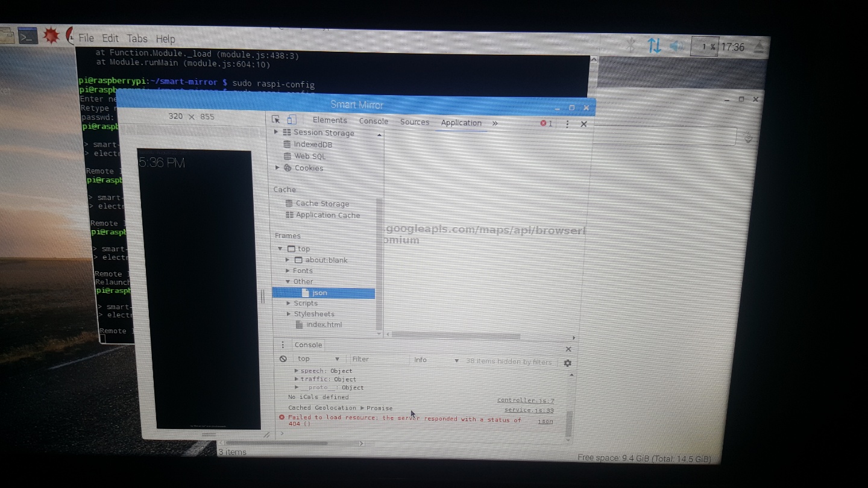Clear the console with the prohibition icon
The height and width of the screenshot is (488, 868).
[282, 358]
